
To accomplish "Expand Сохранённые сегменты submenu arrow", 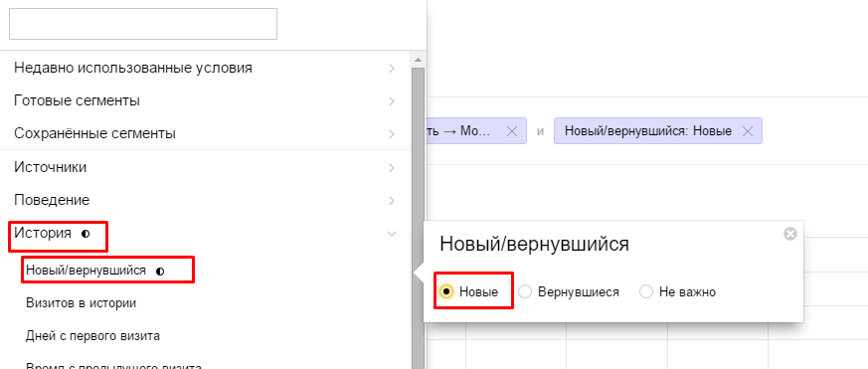I will click(392, 134).
